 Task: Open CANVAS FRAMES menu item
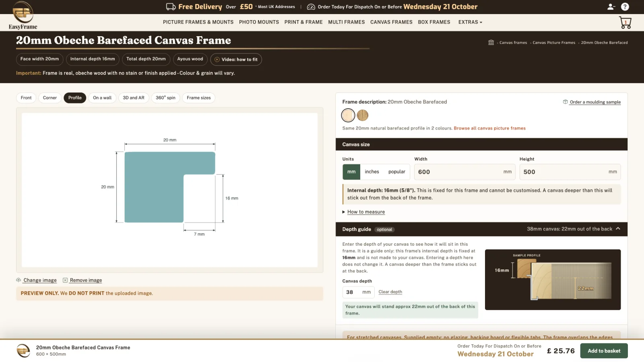click(391, 22)
